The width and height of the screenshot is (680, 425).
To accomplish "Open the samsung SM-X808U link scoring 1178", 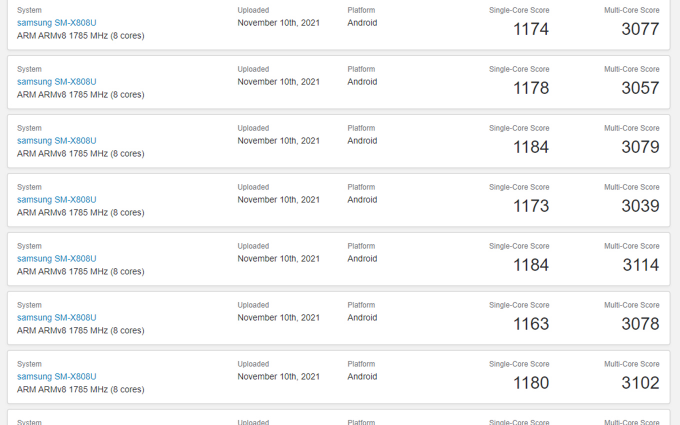I will pos(56,82).
